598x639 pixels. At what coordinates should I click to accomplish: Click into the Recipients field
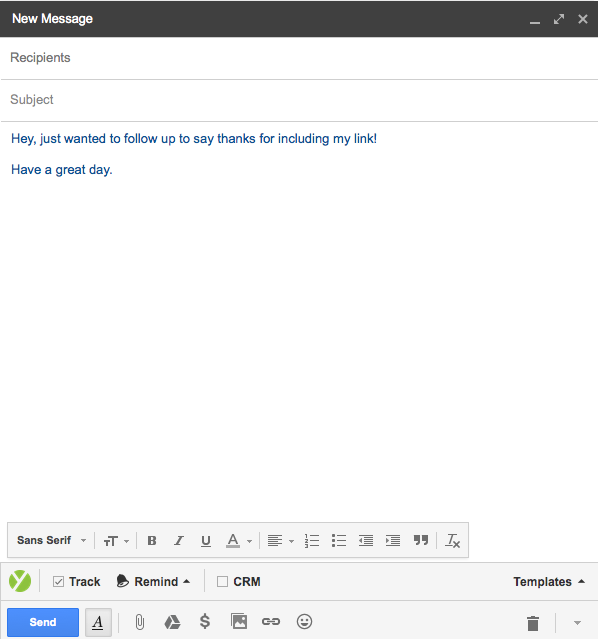pos(299,58)
